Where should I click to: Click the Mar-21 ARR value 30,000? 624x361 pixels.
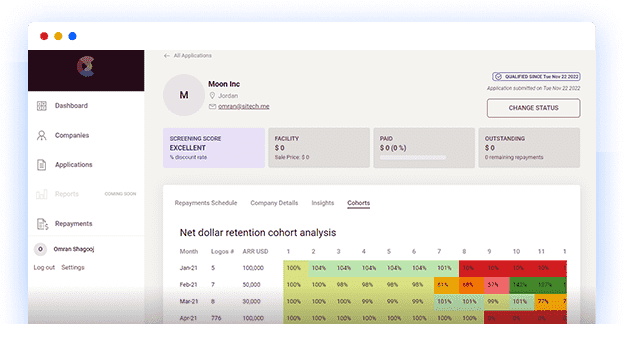pyautogui.click(x=252, y=302)
